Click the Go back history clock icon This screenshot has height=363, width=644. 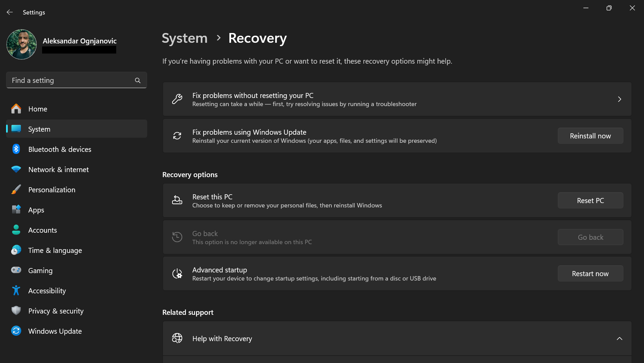tap(177, 237)
